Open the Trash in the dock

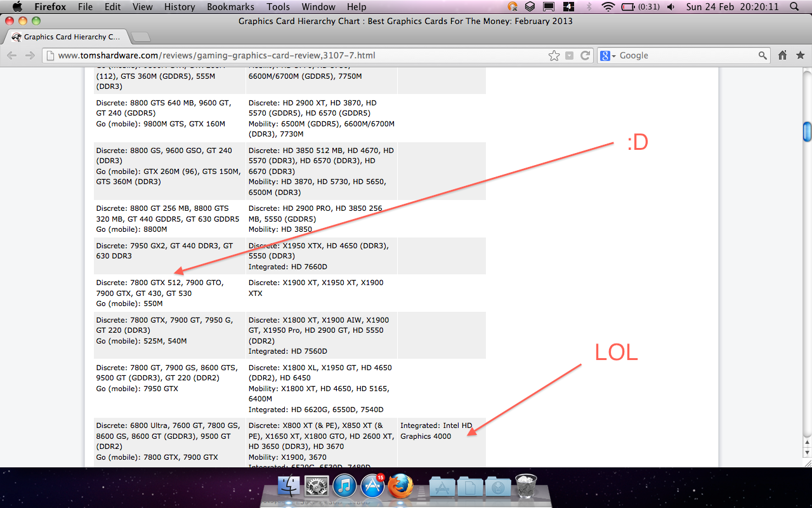[526, 487]
